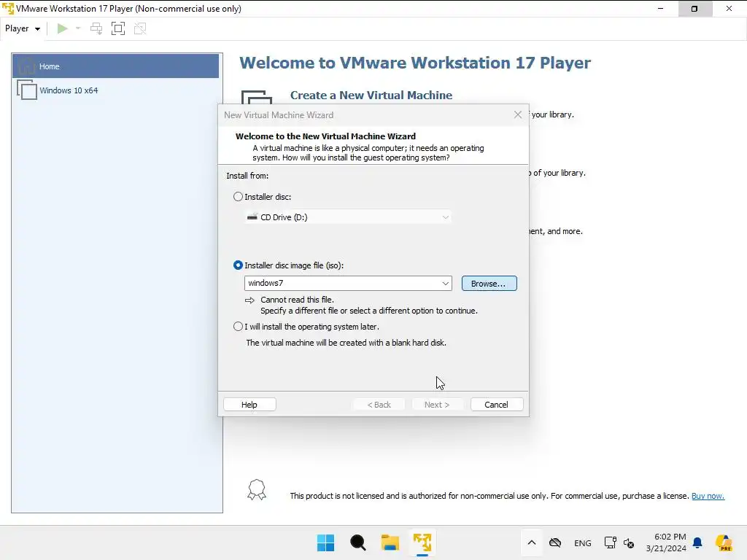Click the PRE insider tray icon
The height and width of the screenshot is (560, 747).
pos(724,542)
